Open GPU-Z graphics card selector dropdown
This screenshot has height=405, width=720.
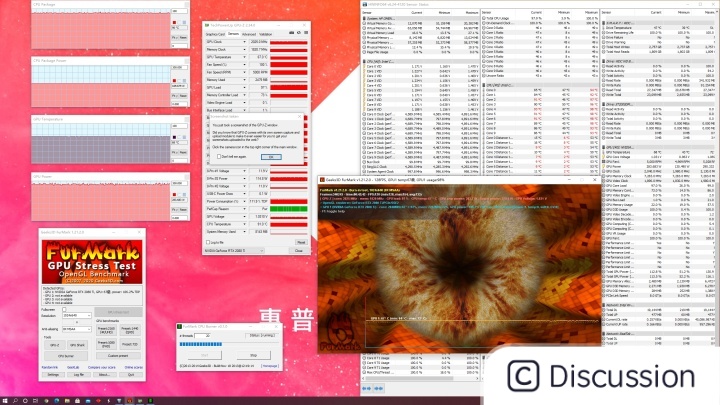(234, 251)
